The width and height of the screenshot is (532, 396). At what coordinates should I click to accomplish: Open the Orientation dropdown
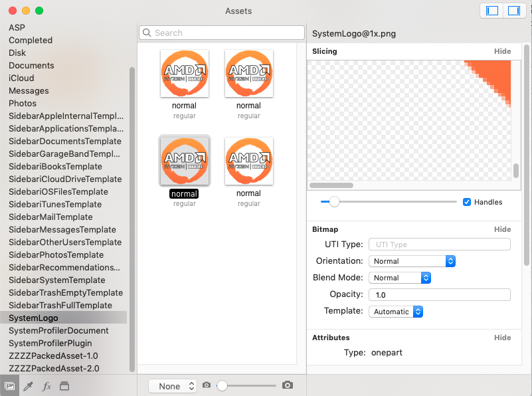point(412,261)
